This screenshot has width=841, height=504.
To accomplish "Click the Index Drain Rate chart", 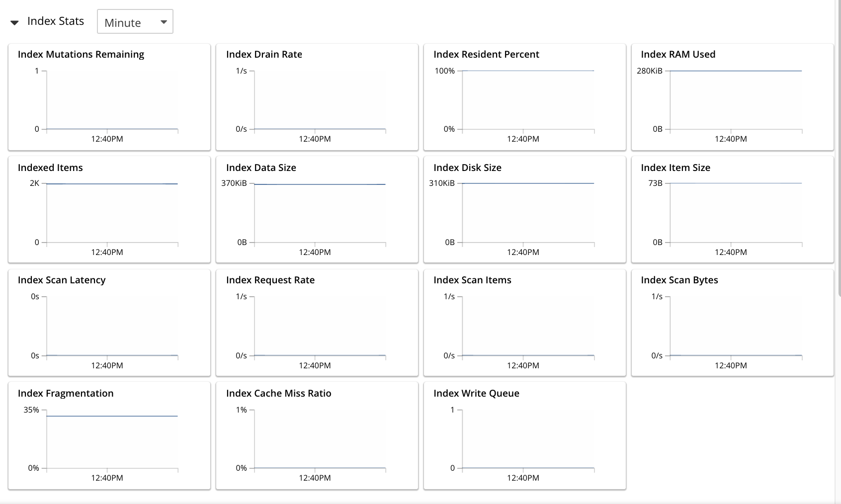I will [x=317, y=97].
